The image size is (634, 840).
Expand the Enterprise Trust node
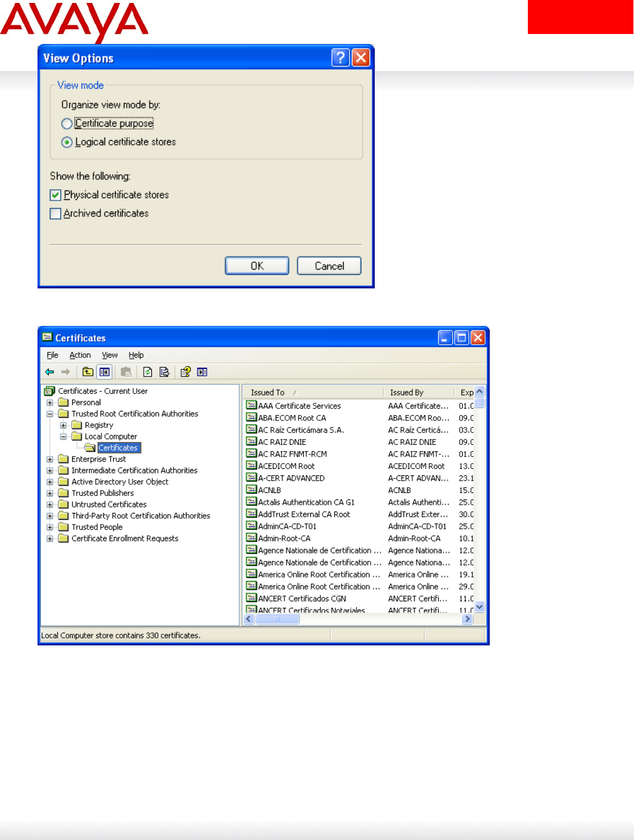pyautogui.click(x=50, y=460)
